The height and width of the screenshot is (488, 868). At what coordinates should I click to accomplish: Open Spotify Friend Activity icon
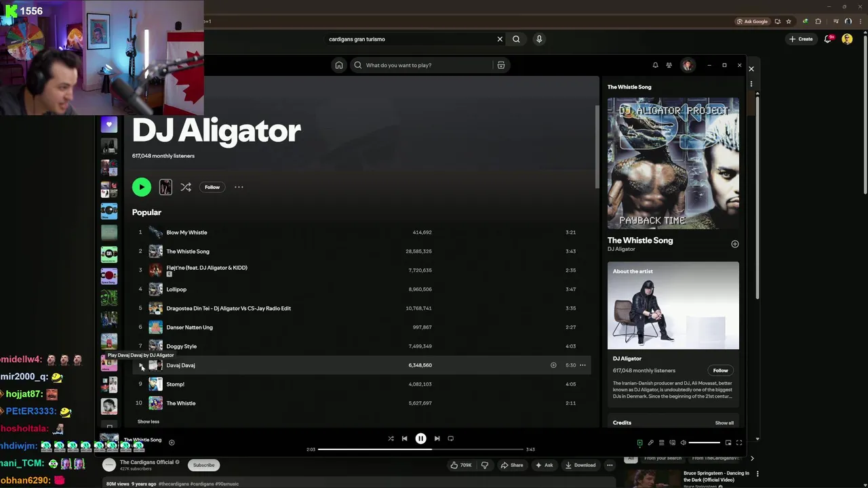tap(669, 65)
